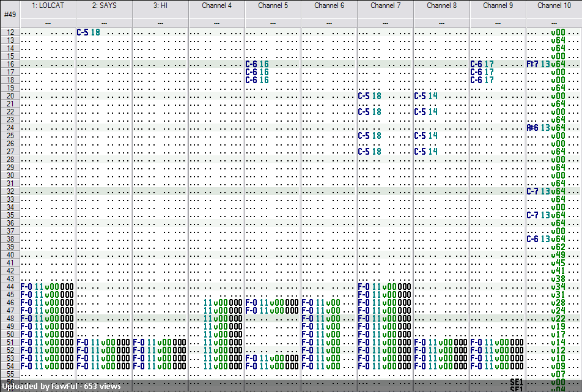Select the #49 pattern number corner cell
This screenshot has height=392, width=582.
(x=10, y=14)
